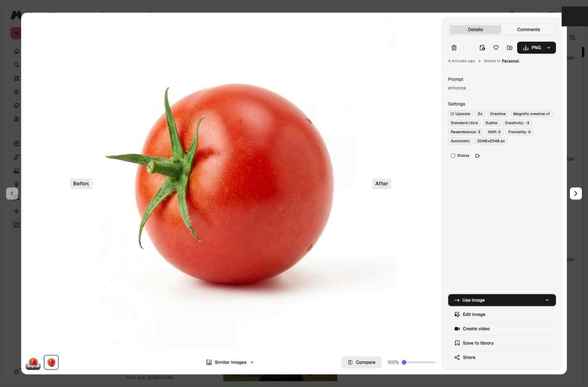588x387 pixels.
Task: Delete the image with the trash icon
Action: (454, 48)
